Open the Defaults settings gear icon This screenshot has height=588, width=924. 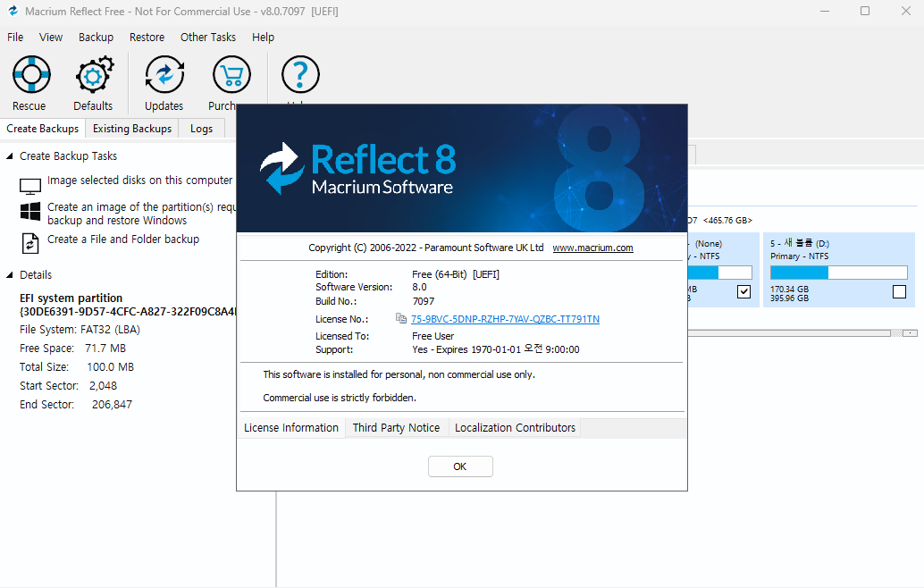93,75
